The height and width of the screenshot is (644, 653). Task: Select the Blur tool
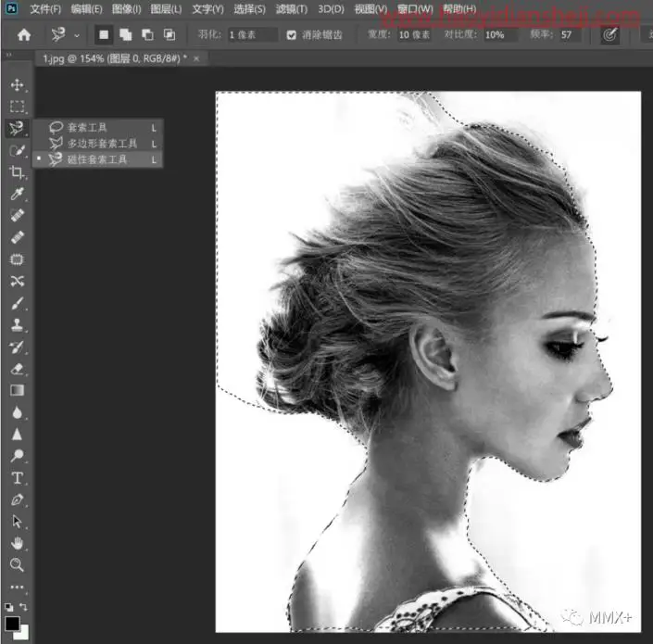(17, 412)
